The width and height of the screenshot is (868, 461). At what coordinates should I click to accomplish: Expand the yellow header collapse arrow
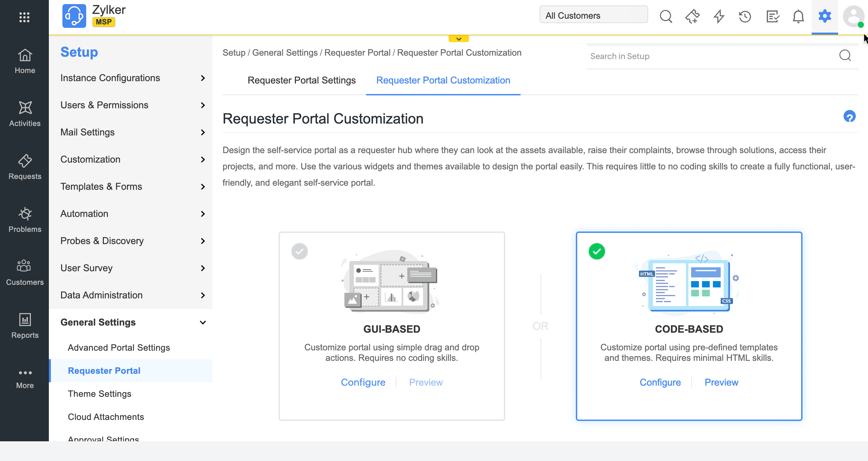(x=458, y=39)
